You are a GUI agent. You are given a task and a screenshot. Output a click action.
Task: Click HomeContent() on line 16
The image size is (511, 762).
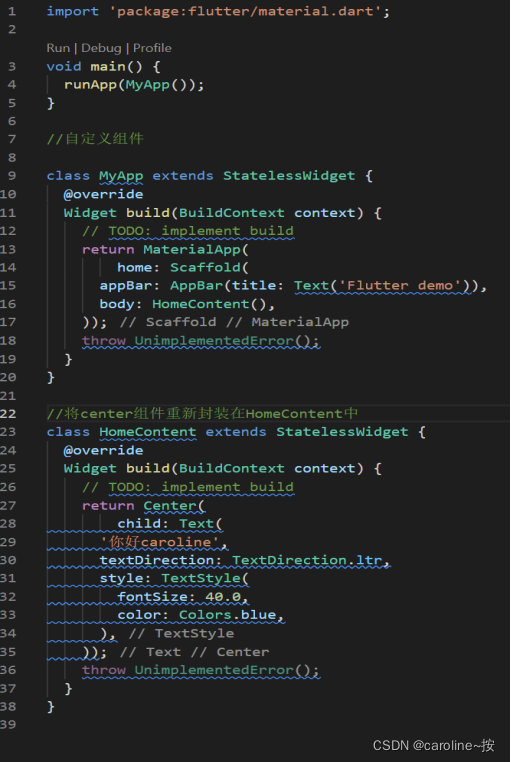click(x=209, y=304)
